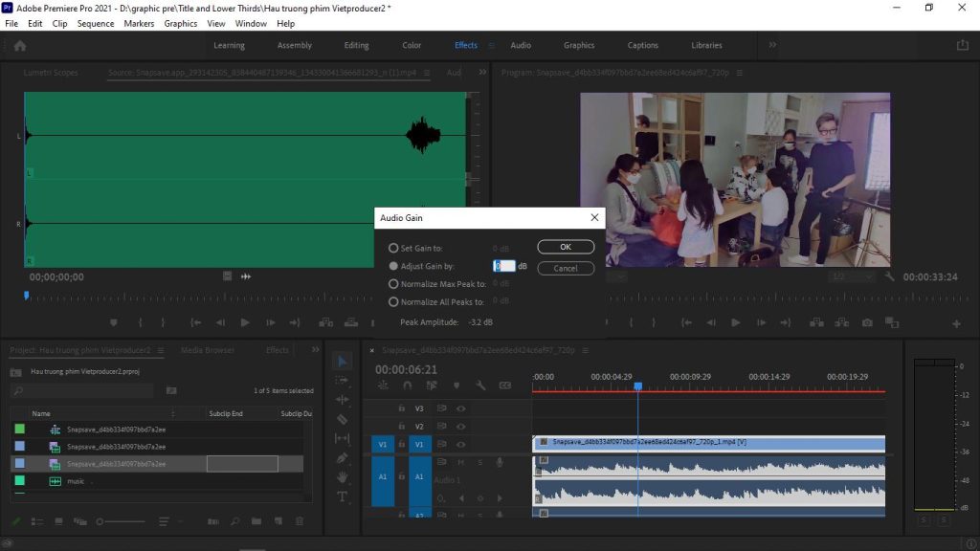Viewport: 980px width, 551px height.
Task: Choose Normalize Max Peak to option
Action: (x=393, y=284)
